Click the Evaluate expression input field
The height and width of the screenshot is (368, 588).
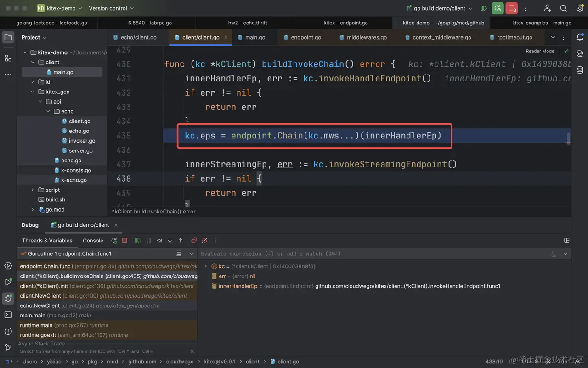[374, 254]
